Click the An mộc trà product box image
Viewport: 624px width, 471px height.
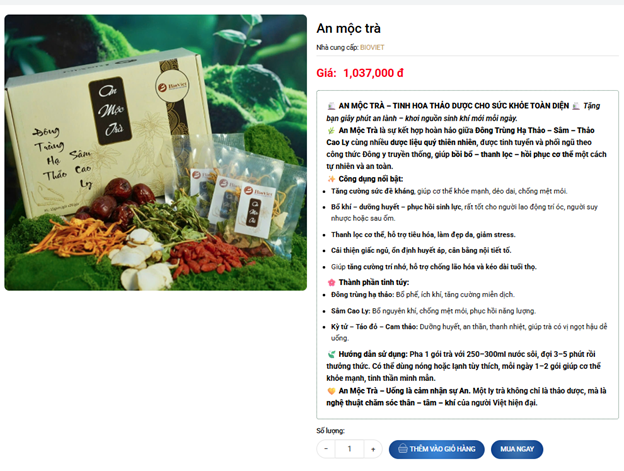[x=156, y=152]
